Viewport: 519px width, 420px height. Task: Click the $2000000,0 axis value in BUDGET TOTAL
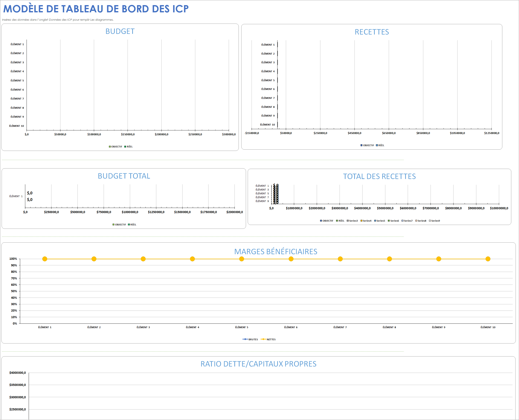coord(235,212)
